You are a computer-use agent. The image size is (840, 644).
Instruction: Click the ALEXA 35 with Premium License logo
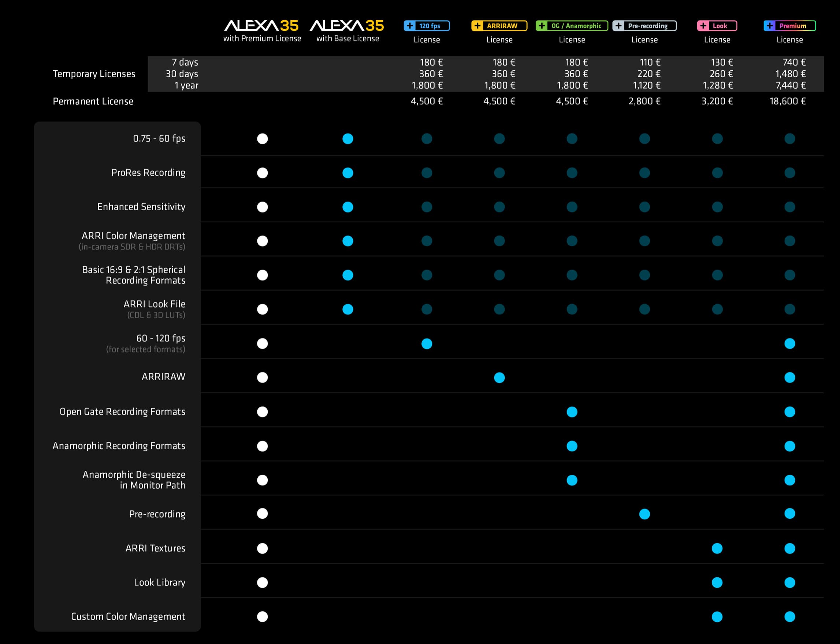click(261, 26)
